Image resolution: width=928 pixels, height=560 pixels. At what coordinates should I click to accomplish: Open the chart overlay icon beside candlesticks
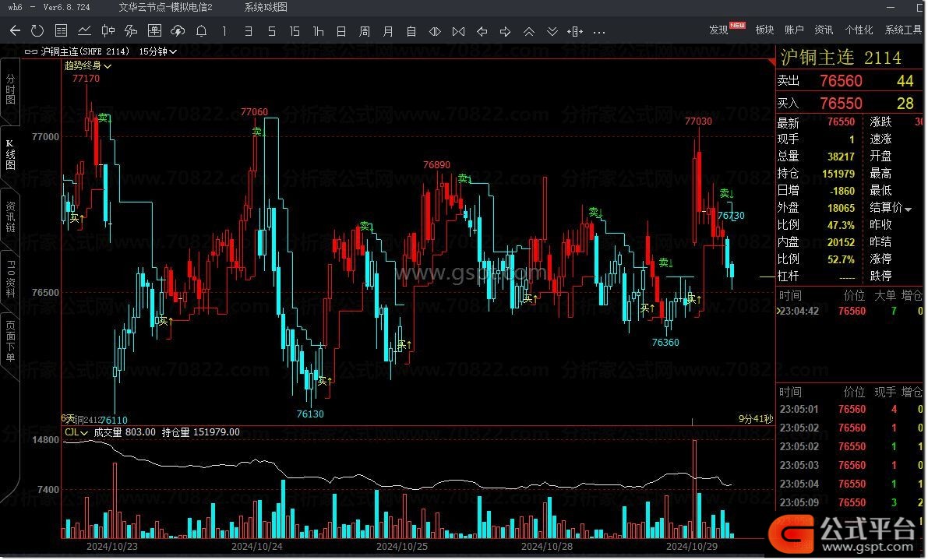click(x=131, y=31)
